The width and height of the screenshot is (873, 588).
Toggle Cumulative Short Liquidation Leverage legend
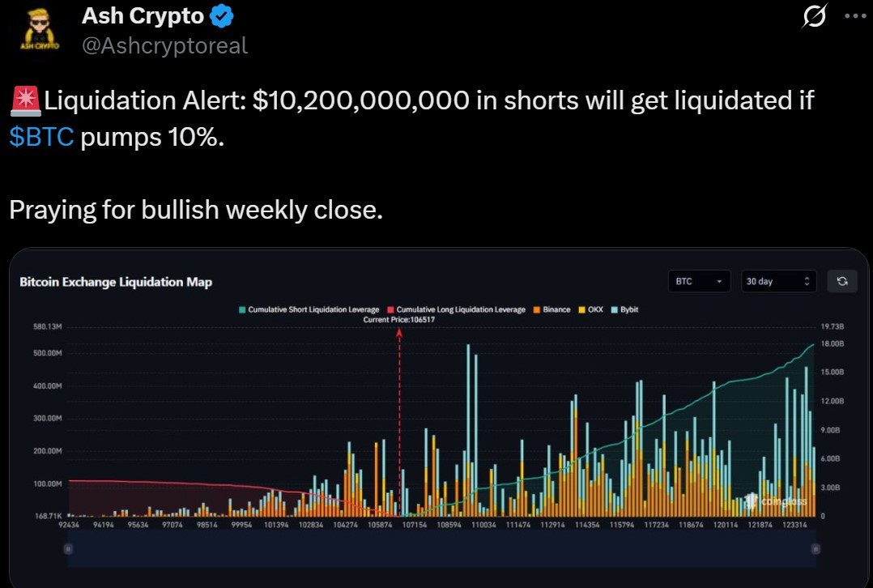pyautogui.click(x=308, y=309)
